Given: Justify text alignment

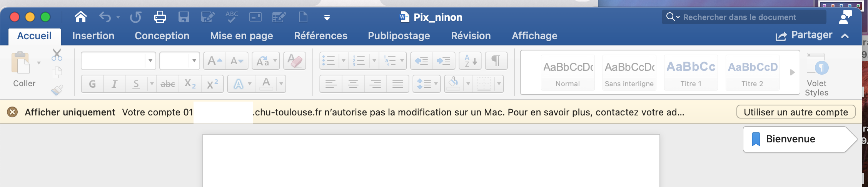Looking at the screenshot, I should tap(398, 84).
